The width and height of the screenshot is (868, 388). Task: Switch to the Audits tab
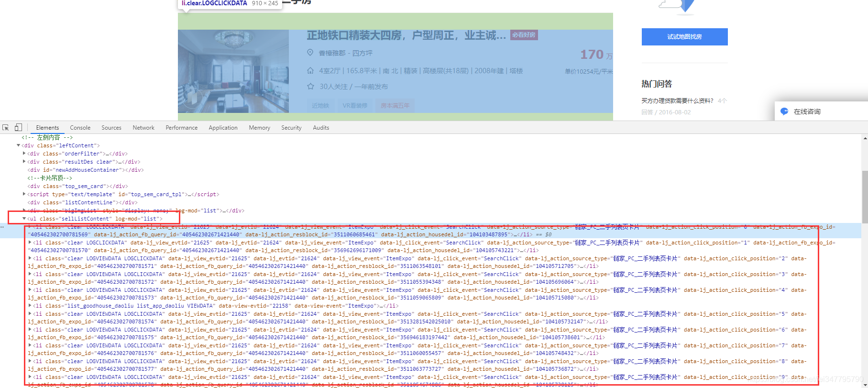pyautogui.click(x=321, y=128)
